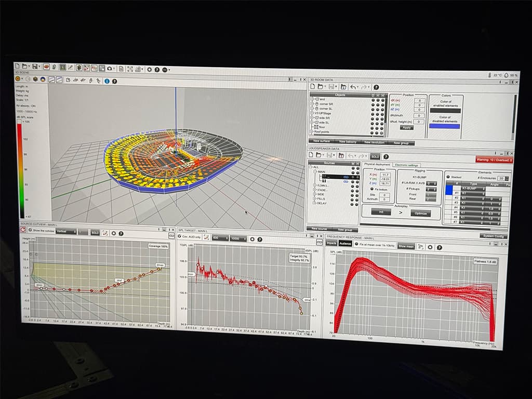Click the 'New group' button in 3D Room Data
The width and height of the screenshot is (532, 399).
(x=401, y=143)
